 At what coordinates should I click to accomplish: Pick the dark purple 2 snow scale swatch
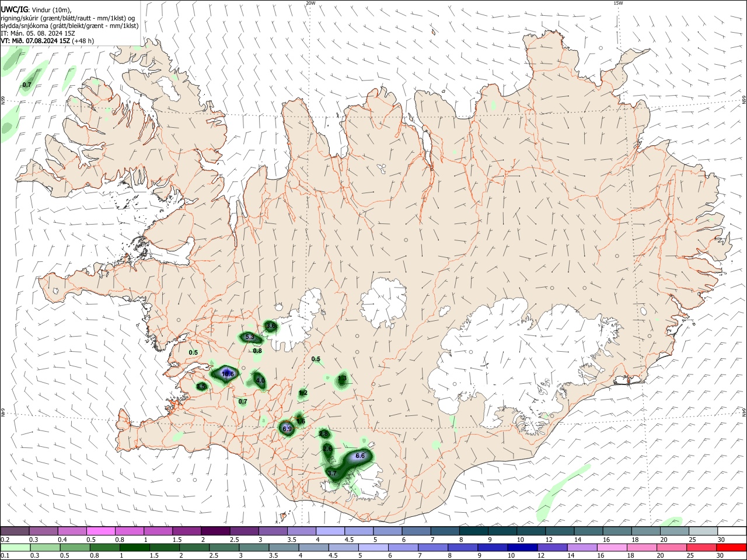[215, 531]
